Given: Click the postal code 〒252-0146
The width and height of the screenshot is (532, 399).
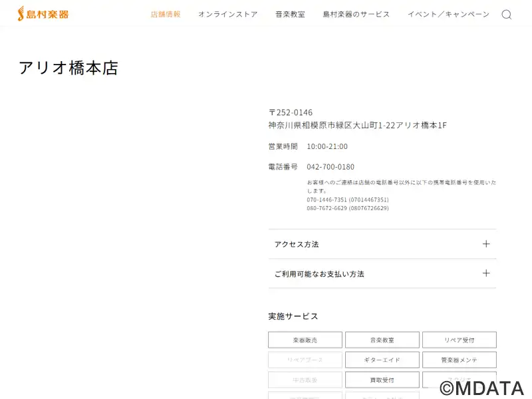Looking at the screenshot, I should [291, 112].
